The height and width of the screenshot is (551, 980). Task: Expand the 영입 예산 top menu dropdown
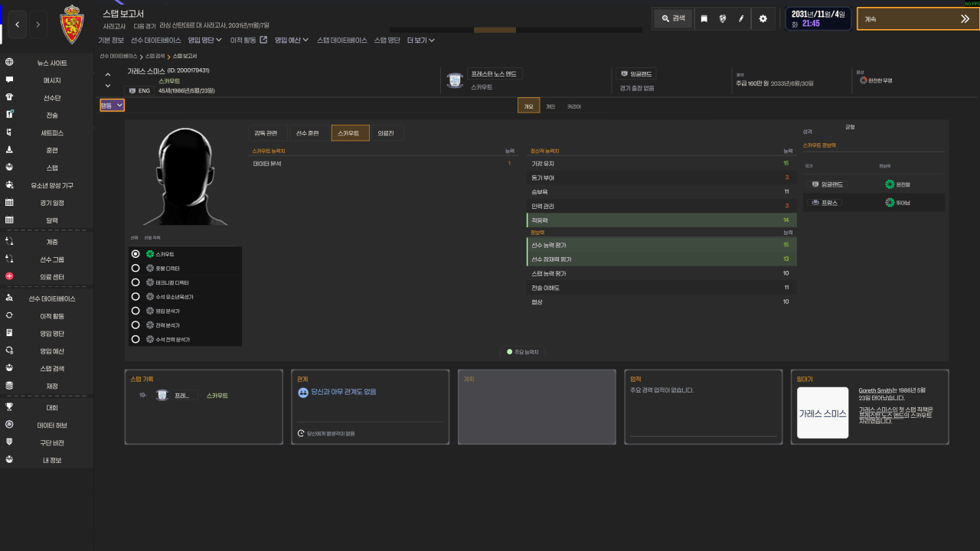point(292,40)
